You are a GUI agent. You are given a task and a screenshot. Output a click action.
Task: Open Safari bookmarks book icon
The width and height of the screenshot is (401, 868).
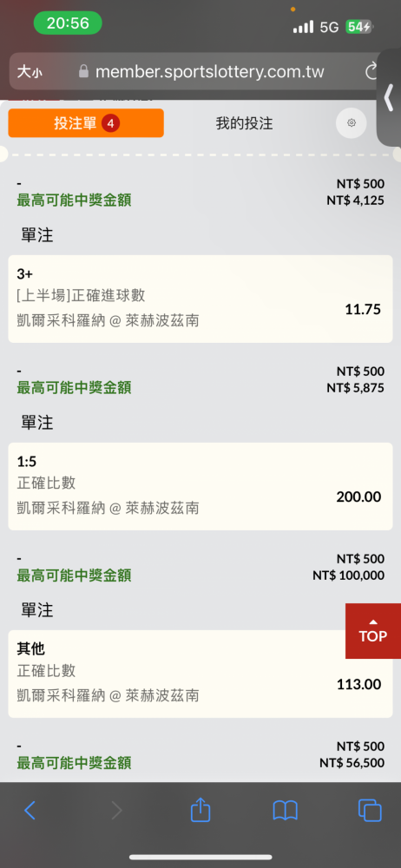286,811
